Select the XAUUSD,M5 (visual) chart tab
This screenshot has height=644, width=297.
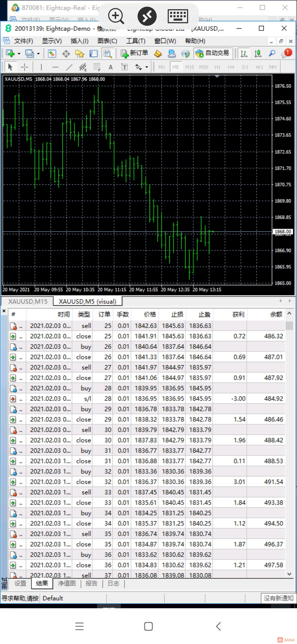tap(87, 301)
